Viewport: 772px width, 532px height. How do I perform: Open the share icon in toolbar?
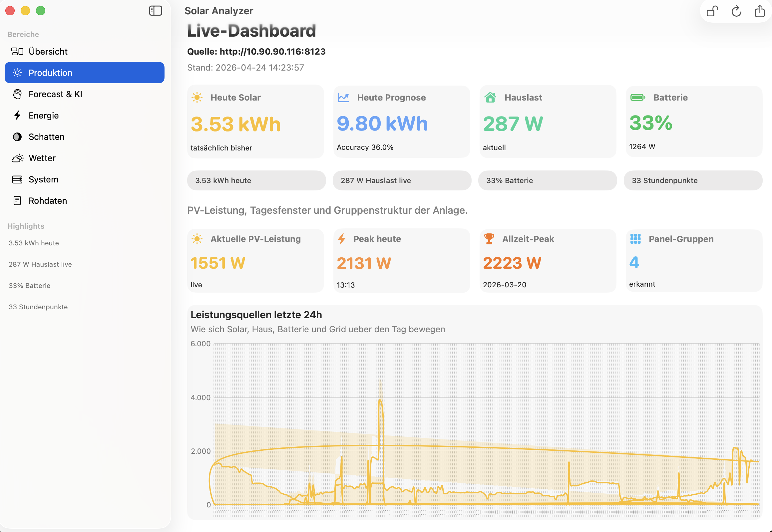pos(759,11)
